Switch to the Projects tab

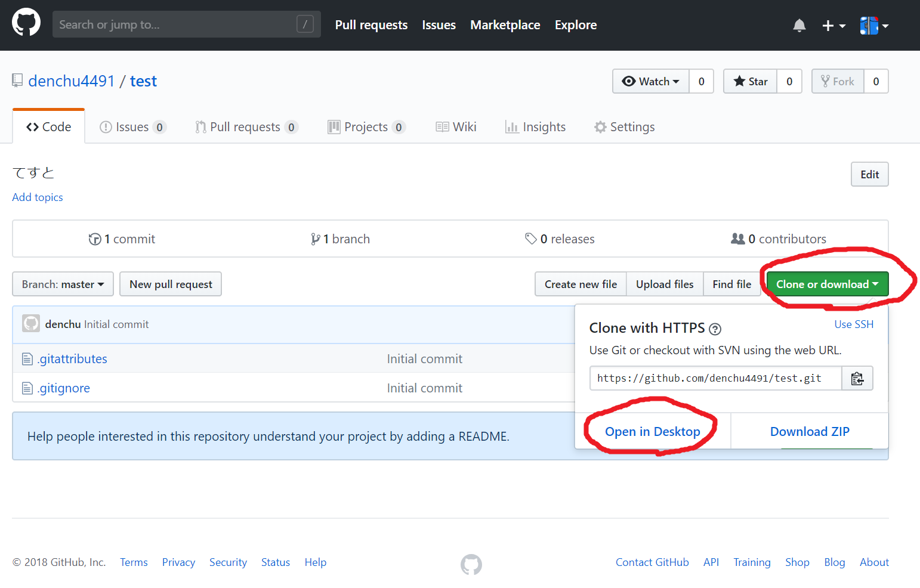(367, 127)
